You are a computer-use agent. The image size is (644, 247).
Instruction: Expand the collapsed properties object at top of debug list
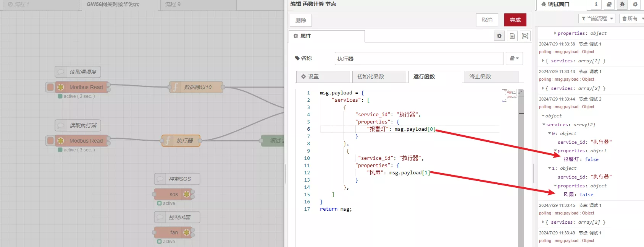555,33
